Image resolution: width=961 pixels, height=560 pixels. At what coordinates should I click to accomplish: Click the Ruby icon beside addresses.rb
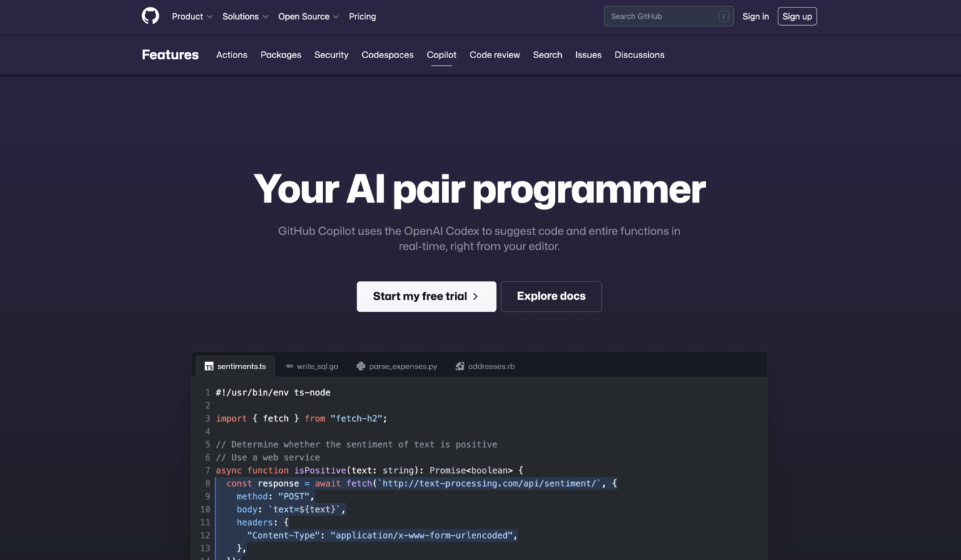[x=460, y=366]
